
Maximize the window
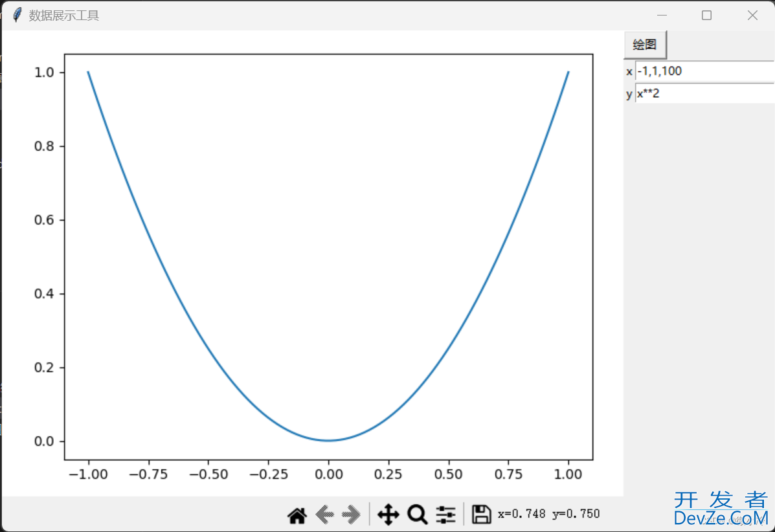pos(707,16)
